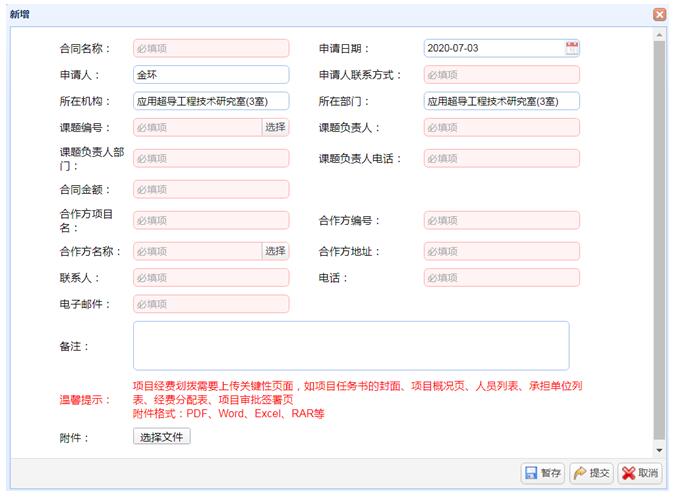The width and height of the screenshot is (697, 502).
Task: Focus the 申请人联系方式 input field
Action: coord(502,74)
